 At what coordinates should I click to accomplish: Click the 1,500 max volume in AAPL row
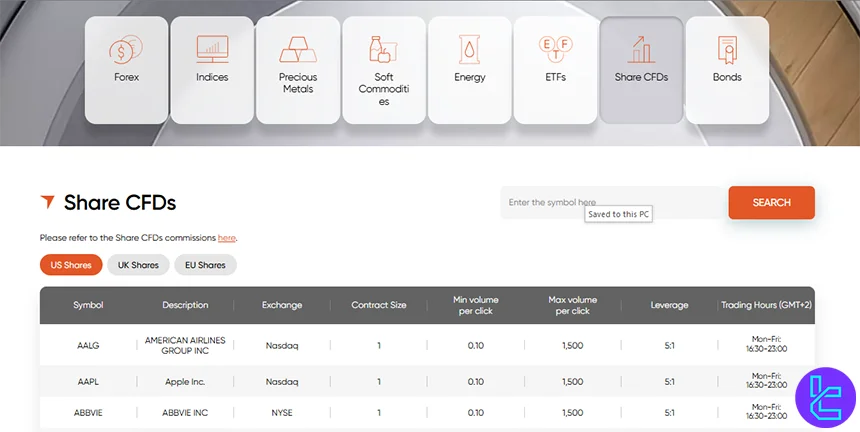coord(573,382)
